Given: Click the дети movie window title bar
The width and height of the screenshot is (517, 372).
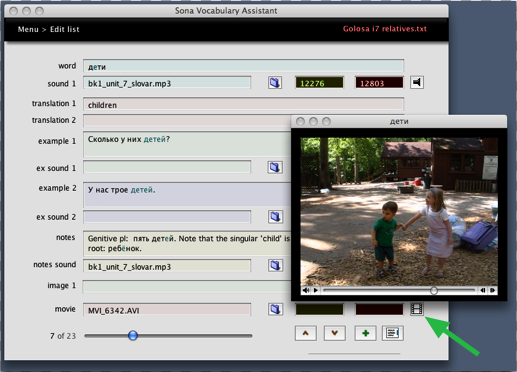Looking at the screenshot, I should coord(399,121).
